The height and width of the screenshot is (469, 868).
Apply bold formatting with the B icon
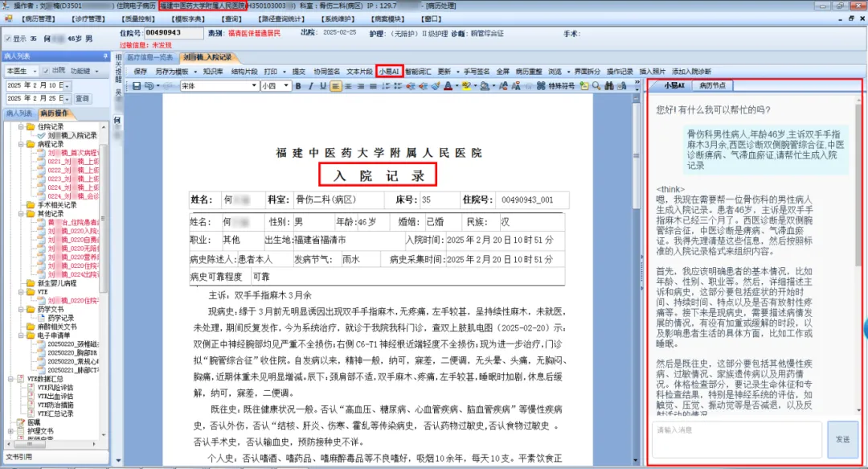[x=297, y=86]
